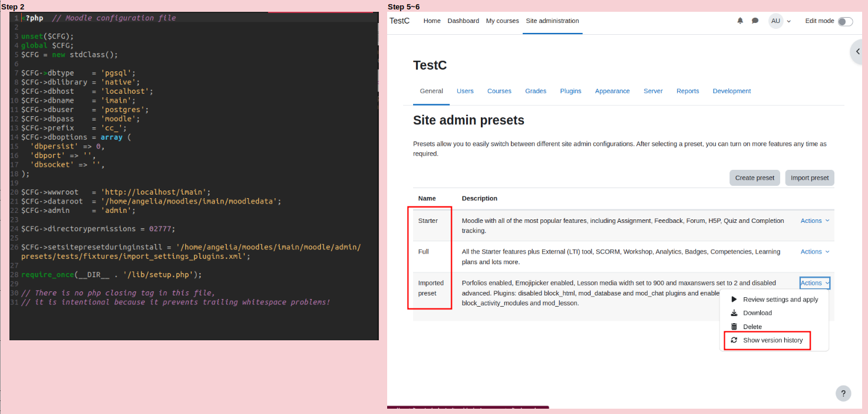Viewport: 868px width, 414px height.
Task: Go to Home in top navigation
Action: [432, 21]
